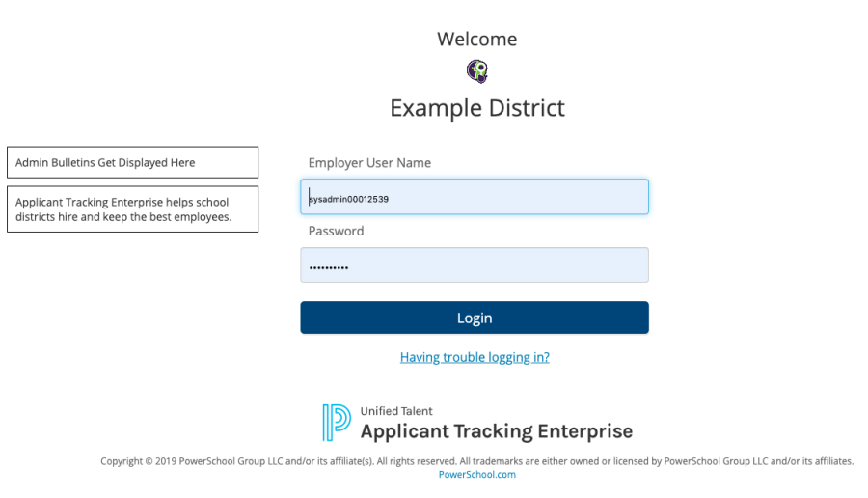Click the Applicant Tracking Enterprise description box
Screen dimensions: 868x498
pyautogui.click(x=132, y=208)
